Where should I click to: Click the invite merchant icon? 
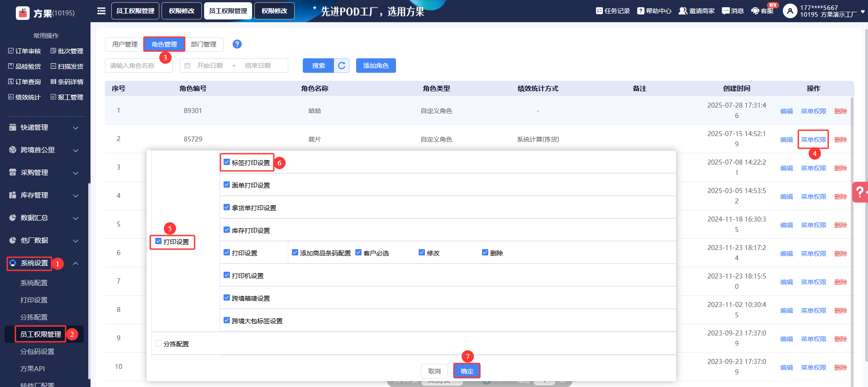pos(682,11)
